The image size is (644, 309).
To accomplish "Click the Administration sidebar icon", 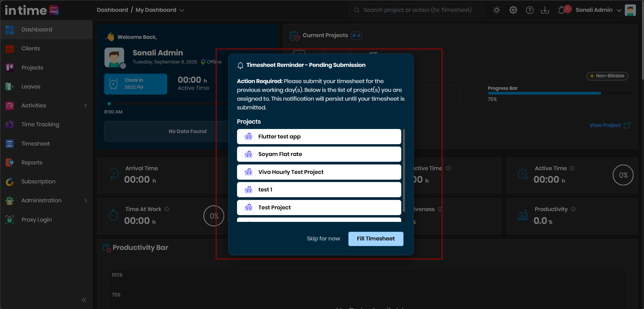I will (10, 201).
